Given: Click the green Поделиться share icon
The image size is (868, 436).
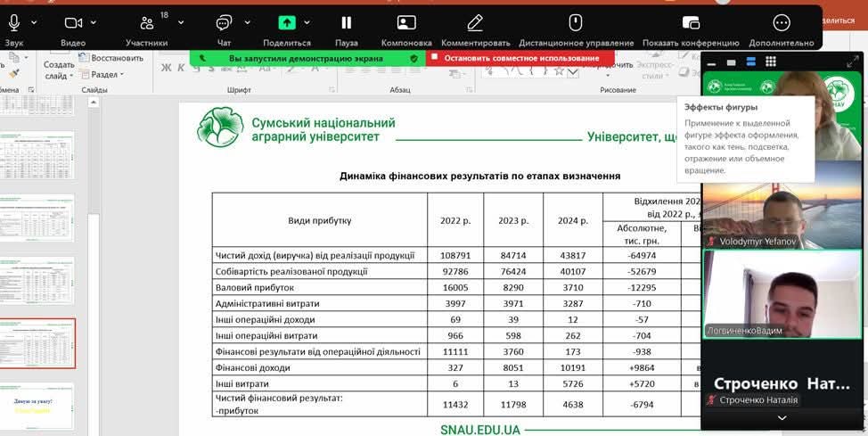Looking at the screenshot, I should tap(286, 22).
